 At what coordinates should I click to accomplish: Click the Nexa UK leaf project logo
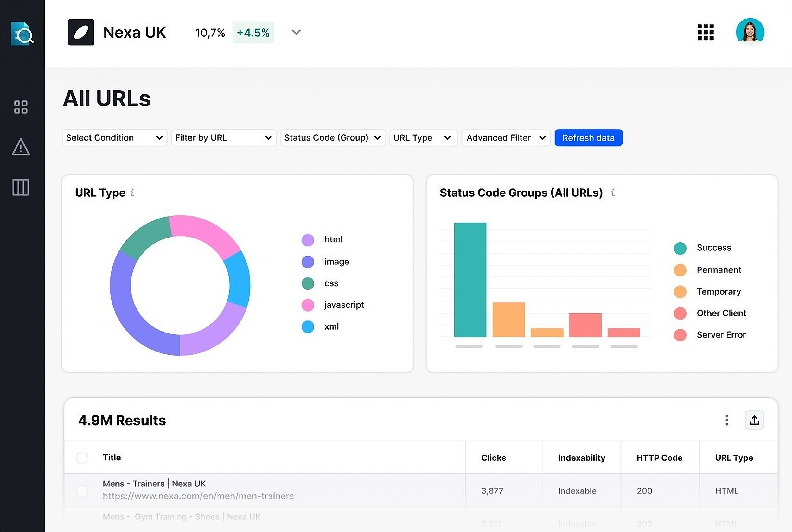tap(81, 32)
